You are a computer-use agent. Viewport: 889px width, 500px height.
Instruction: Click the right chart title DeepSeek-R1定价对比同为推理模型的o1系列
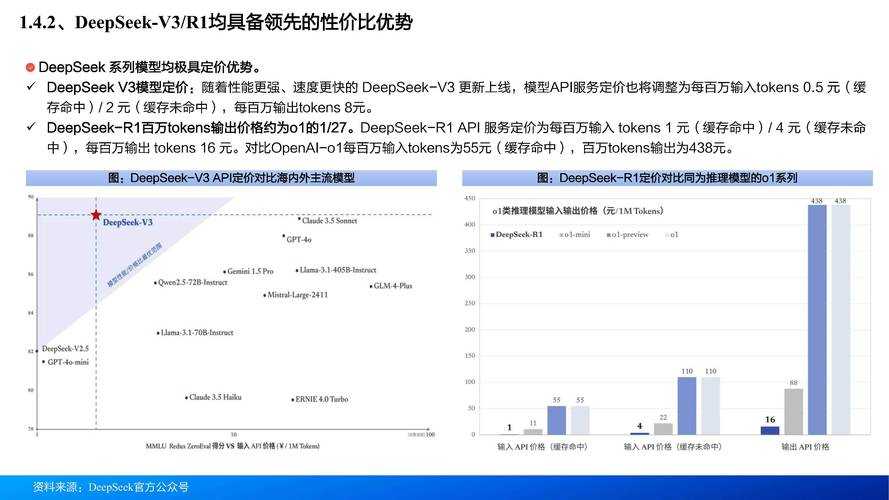(x=667, y=178)
